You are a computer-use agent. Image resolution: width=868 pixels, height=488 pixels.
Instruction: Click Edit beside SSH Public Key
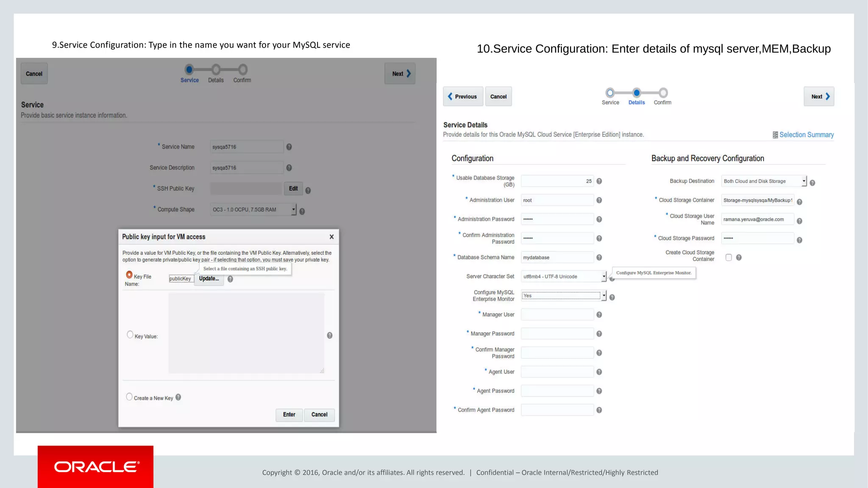[x=293, y=189]
